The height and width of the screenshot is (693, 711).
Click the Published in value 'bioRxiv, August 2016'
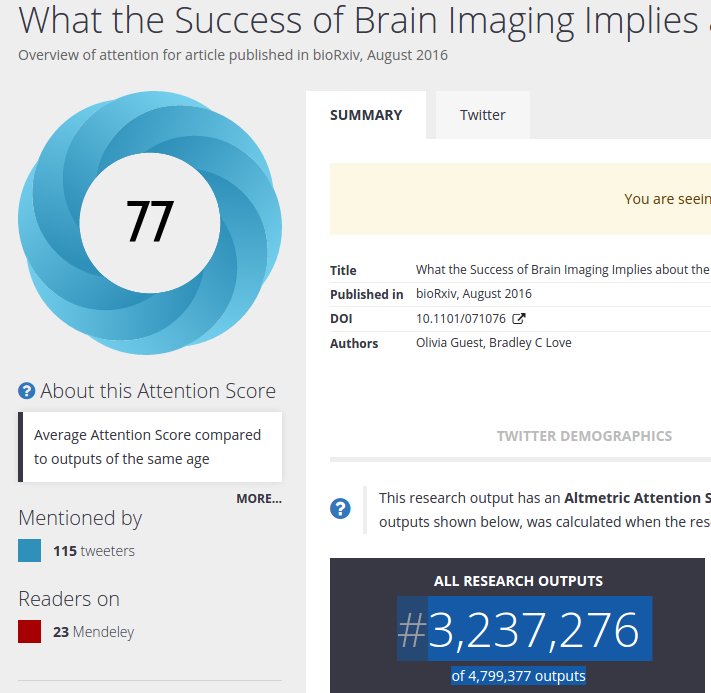click(474, 294)
